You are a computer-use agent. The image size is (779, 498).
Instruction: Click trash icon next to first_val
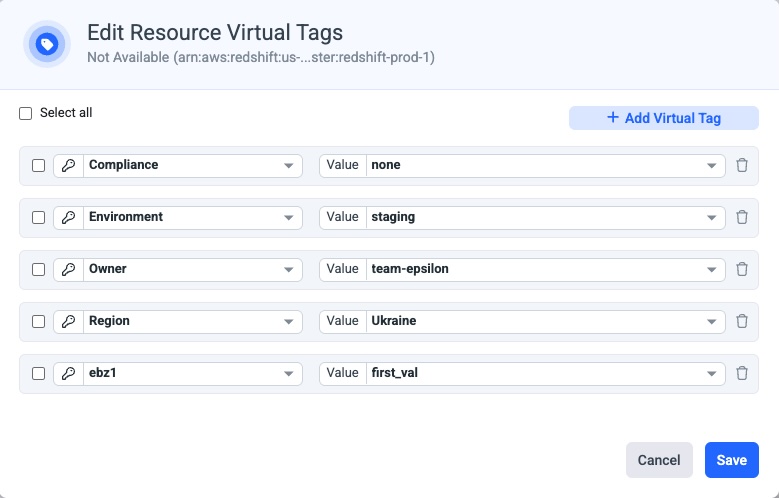pyautogui.click(x=742, y=373)
